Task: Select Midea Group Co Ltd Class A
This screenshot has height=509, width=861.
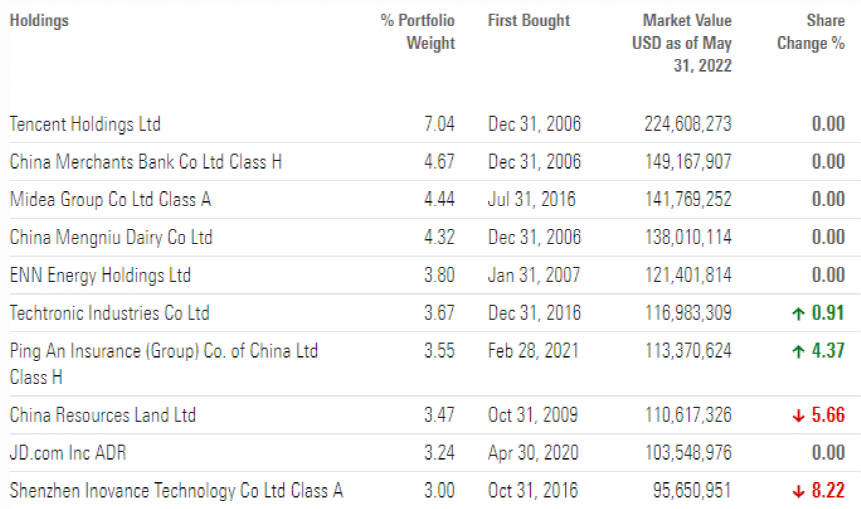Action: (110, 200)
